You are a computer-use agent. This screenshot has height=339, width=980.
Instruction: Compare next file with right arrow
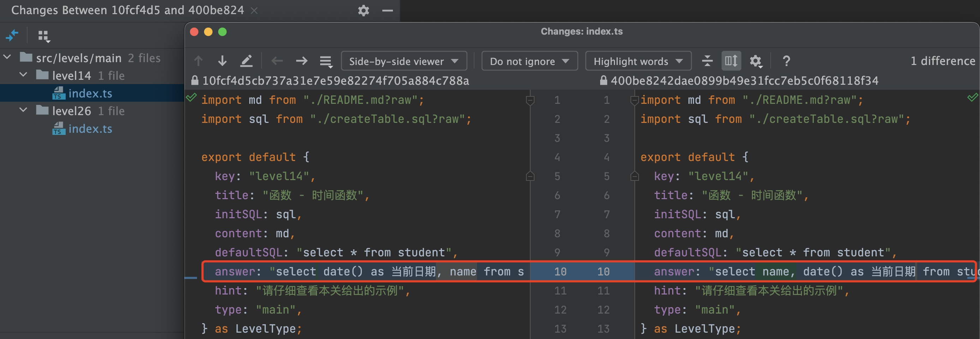301,61
